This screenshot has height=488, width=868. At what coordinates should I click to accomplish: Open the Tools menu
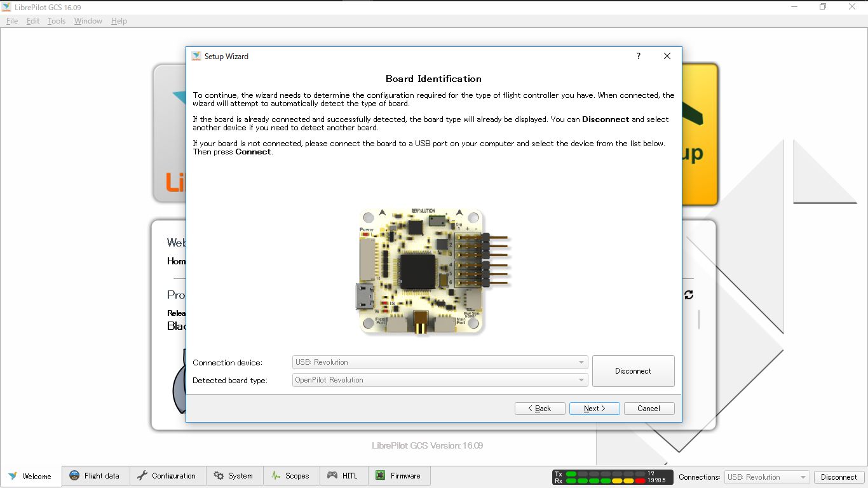[57, 21]
